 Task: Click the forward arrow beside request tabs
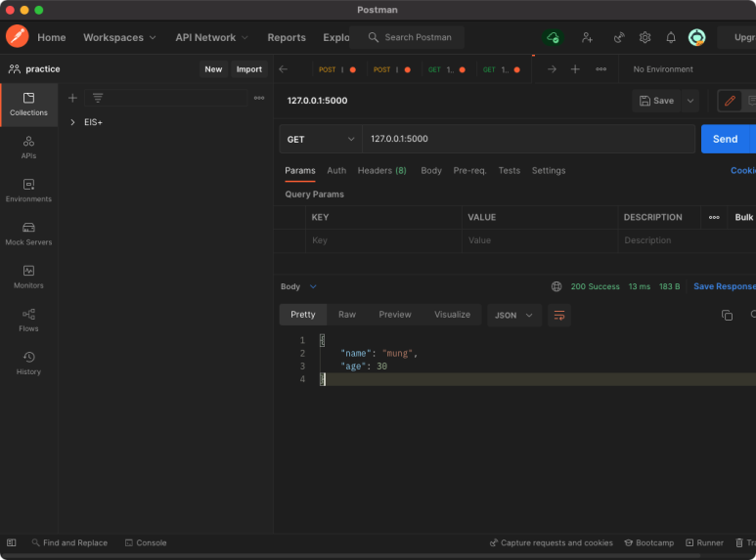(552, 69)
